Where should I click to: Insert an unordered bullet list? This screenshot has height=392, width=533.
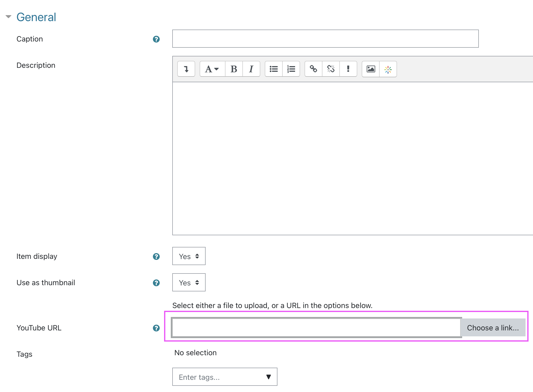point(273,69)
